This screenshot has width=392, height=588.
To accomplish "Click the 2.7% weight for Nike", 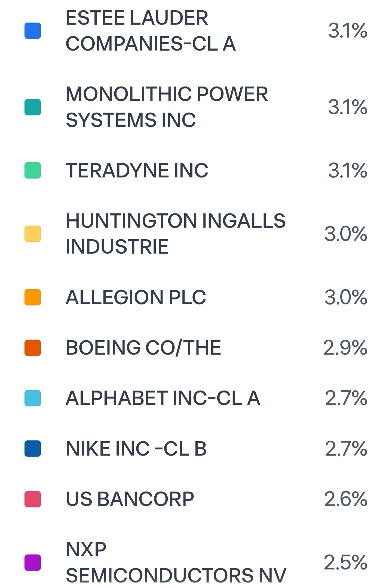I will pos(346,449).
